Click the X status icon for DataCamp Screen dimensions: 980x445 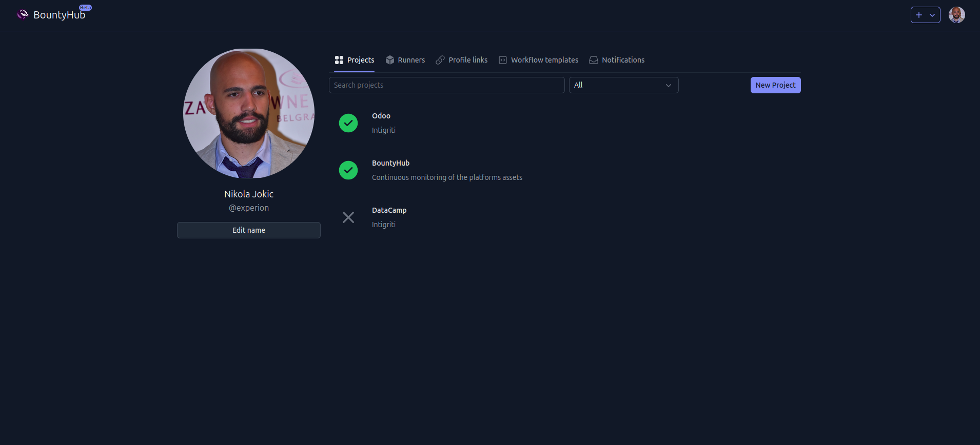(348, 217)
